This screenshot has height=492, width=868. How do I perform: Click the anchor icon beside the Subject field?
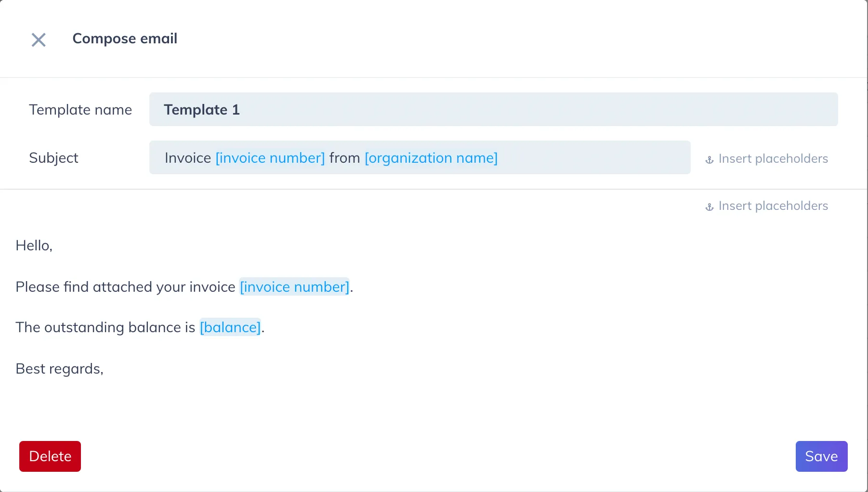[709, 159]
